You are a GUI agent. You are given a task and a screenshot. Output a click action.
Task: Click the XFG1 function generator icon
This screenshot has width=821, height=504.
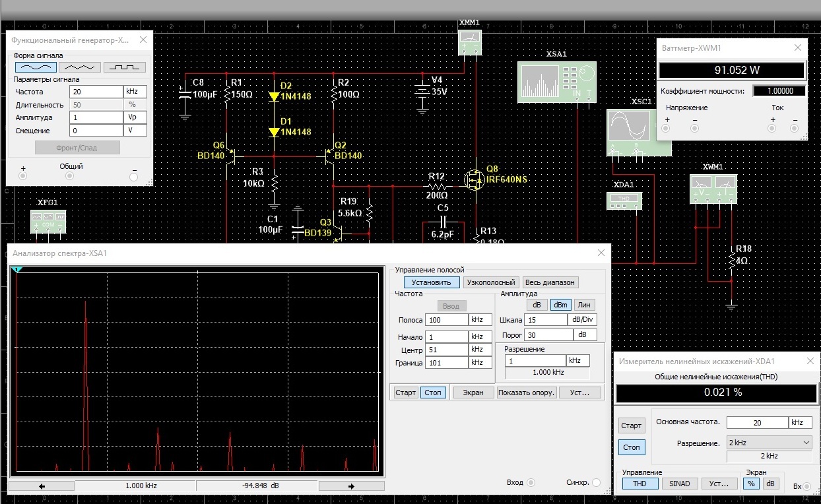point(48,221)
